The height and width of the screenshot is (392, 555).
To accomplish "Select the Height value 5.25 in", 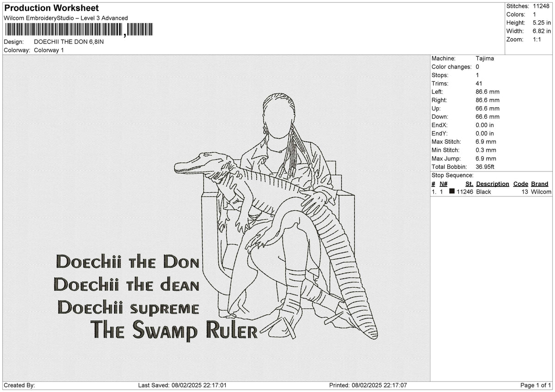I will [542, 23].
